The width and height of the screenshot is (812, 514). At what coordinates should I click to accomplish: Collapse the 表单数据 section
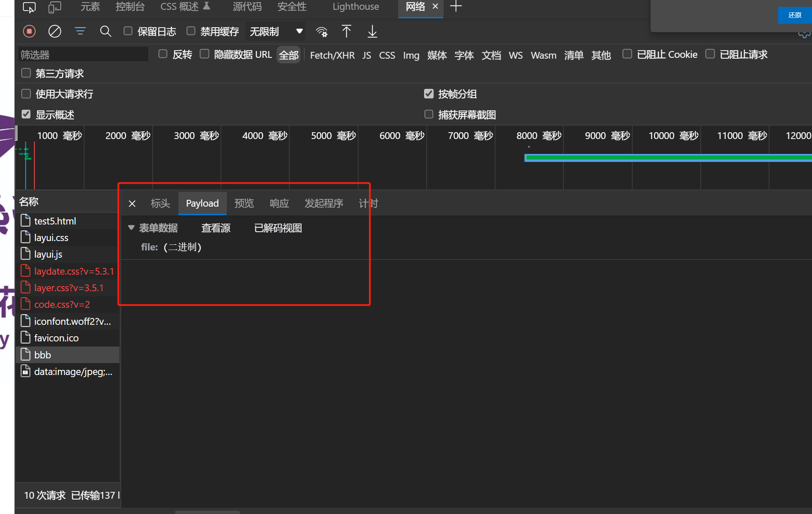[131, 228]
